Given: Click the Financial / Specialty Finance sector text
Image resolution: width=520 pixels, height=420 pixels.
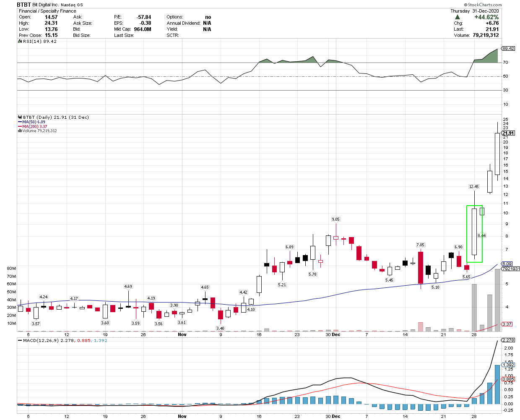Looking at the screenshot, I should tap(47, 11).
